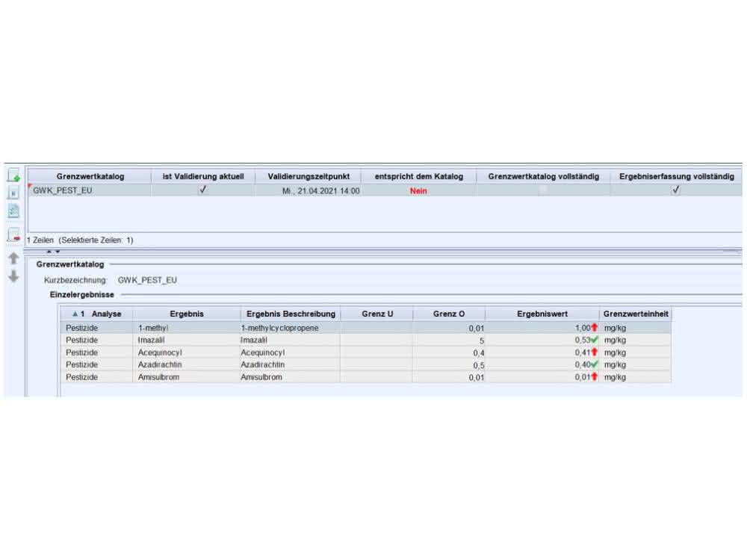This screenshot has width=747, height=560.
Task: Click green check icon in Imazalil row
Action: 594,340
